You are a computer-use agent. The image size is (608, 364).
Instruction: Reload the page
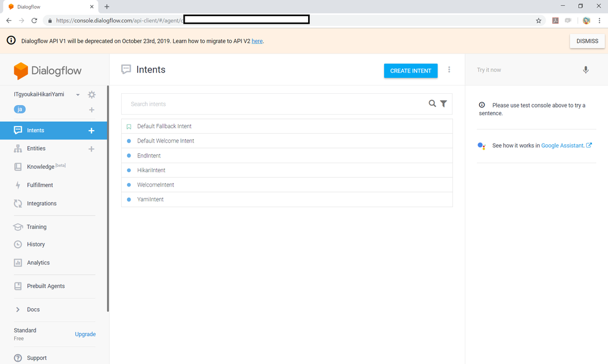[34, 21]
